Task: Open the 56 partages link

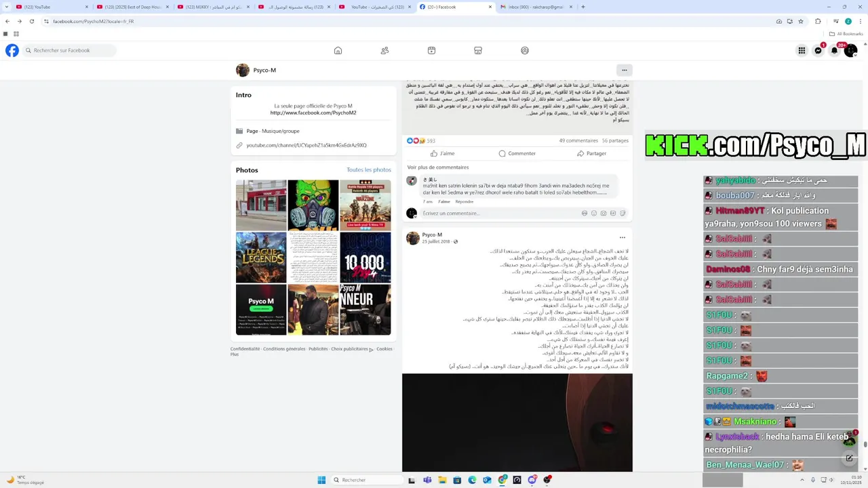Action: coord(615,140)
